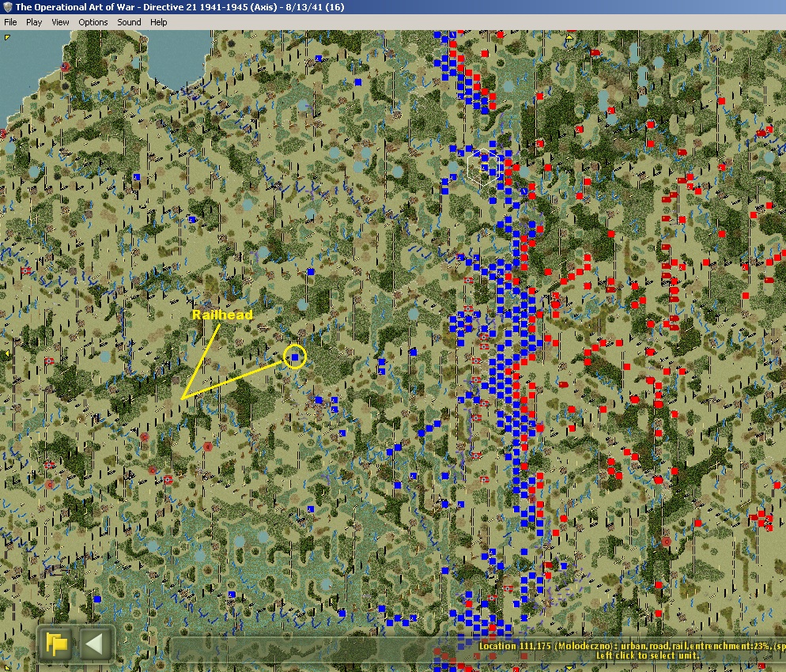Open the File menu
This screenshot has height=672, width=786.
10,22
